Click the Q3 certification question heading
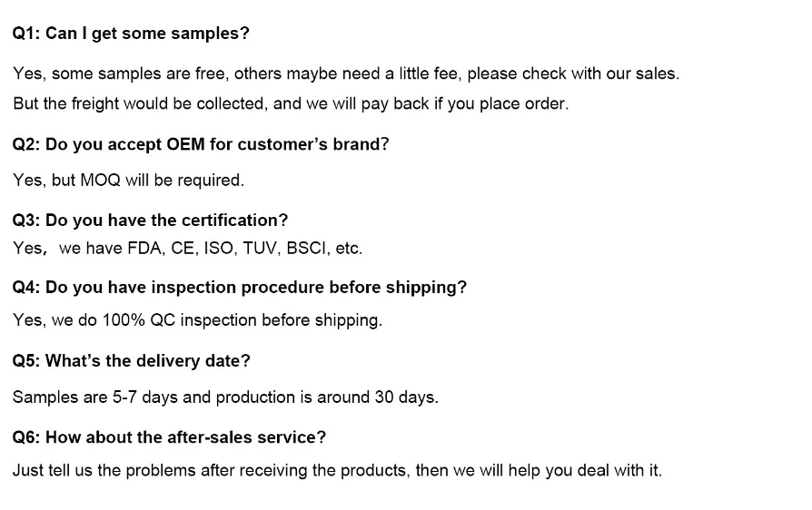 coord(150,221)
